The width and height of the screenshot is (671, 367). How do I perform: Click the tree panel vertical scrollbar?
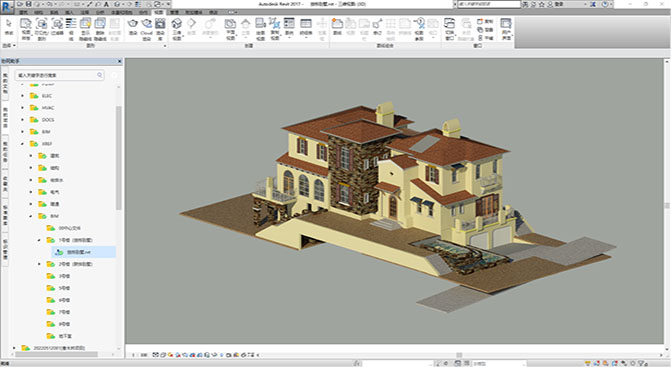tap(119, 158)
